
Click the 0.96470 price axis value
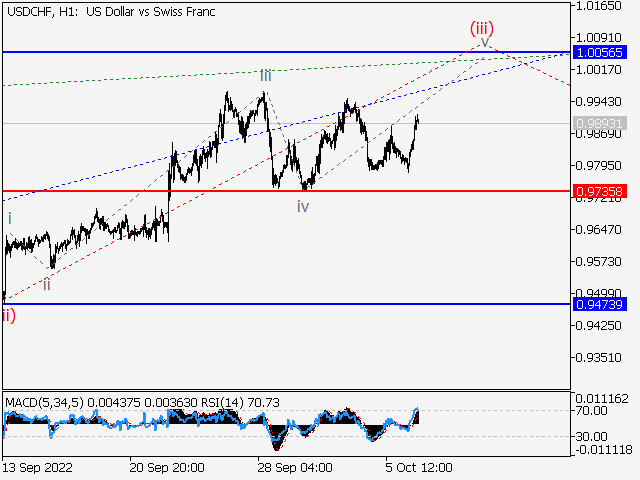tap(598, 229)
